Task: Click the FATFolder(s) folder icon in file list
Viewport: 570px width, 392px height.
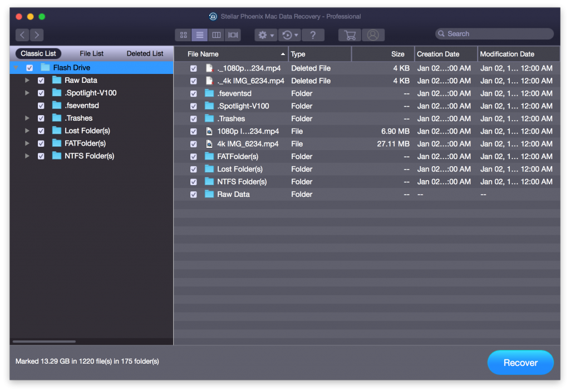Action: (x=209, y=156)
